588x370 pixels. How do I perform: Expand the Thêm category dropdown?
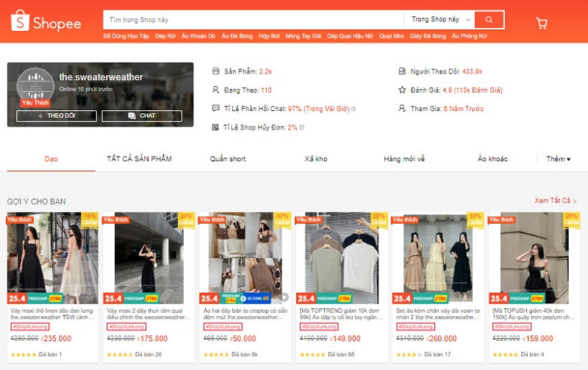[559, 159]
